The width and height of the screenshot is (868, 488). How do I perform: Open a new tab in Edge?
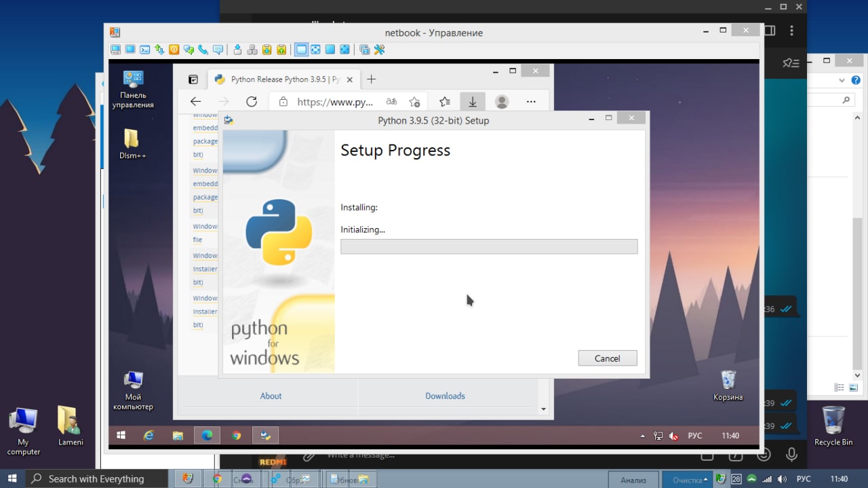[x=371, y=79]
